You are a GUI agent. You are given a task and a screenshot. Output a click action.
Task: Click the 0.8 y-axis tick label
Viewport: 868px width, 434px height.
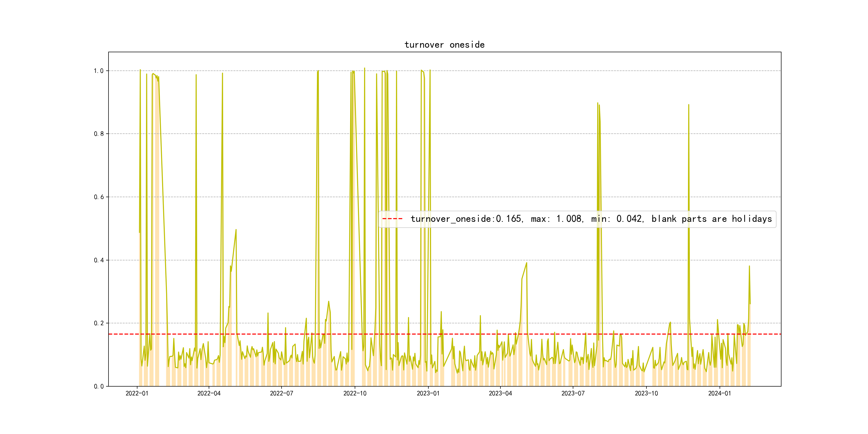tap(99, 134)
